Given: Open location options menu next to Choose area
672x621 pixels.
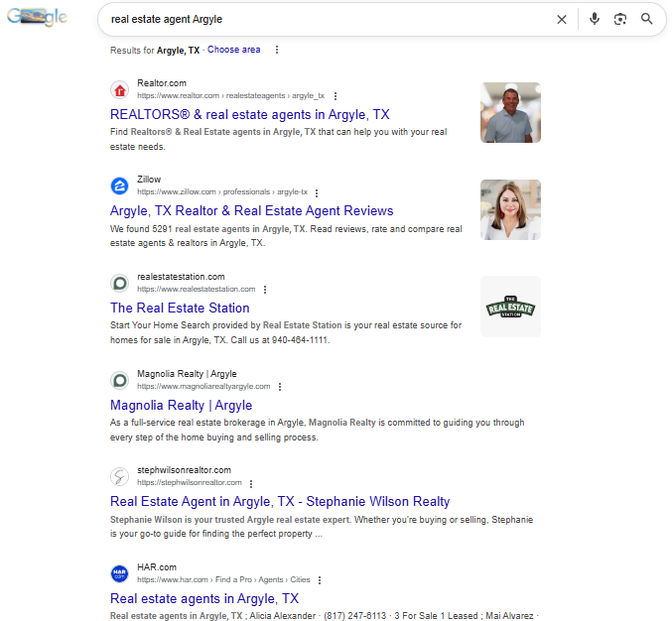Looking at the screenshot, I should [276, 50].
